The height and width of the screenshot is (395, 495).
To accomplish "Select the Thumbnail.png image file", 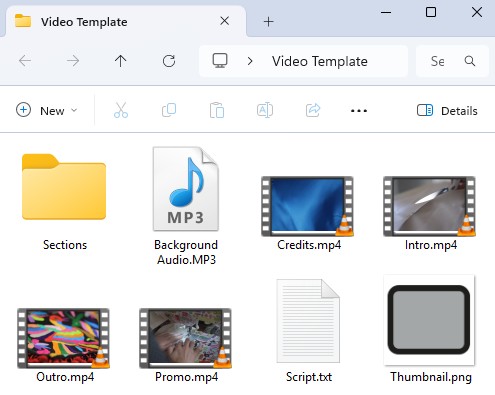I will (x=429, y=320).
